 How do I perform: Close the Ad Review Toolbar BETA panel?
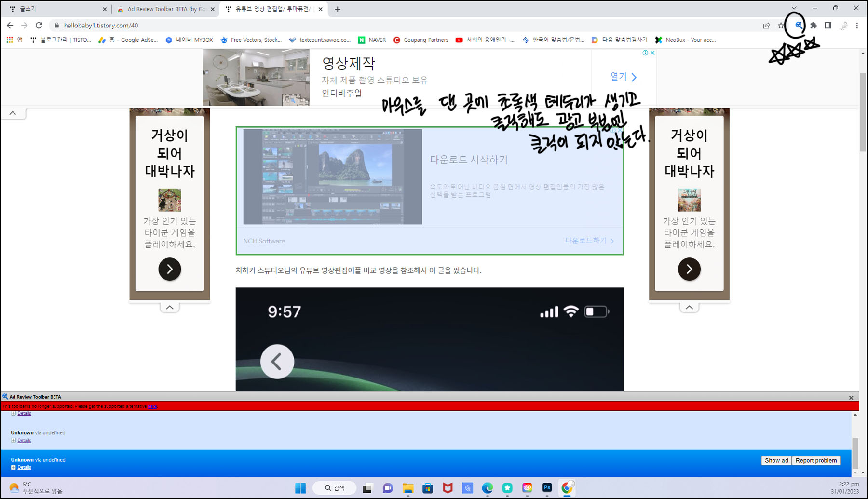coord(851,398)
